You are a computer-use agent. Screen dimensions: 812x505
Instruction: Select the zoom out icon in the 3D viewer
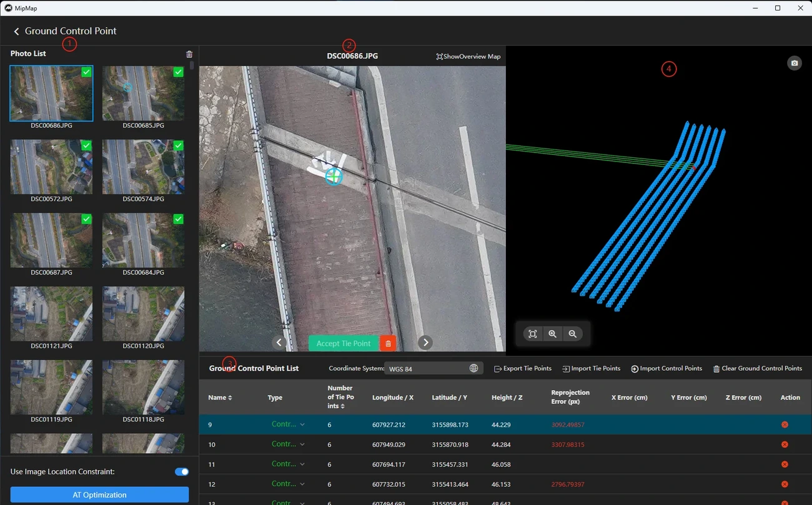(x=573, y=333)
